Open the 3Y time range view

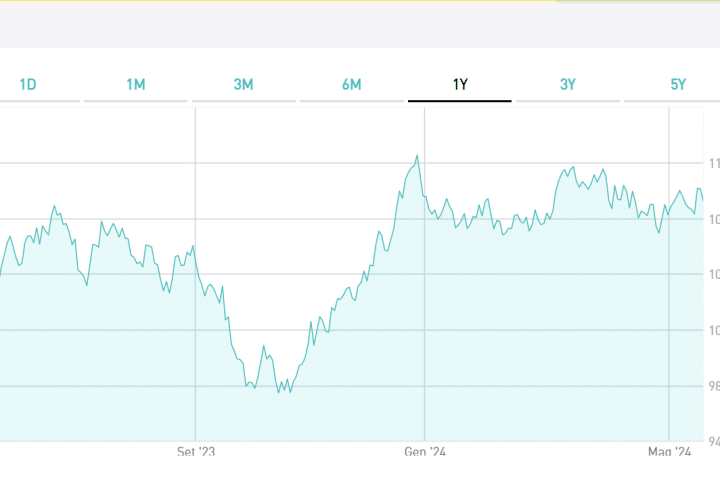[568, 85]
